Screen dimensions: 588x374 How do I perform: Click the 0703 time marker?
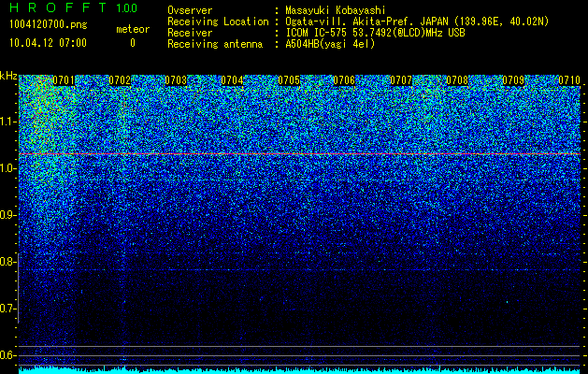(x=176, y=80)
